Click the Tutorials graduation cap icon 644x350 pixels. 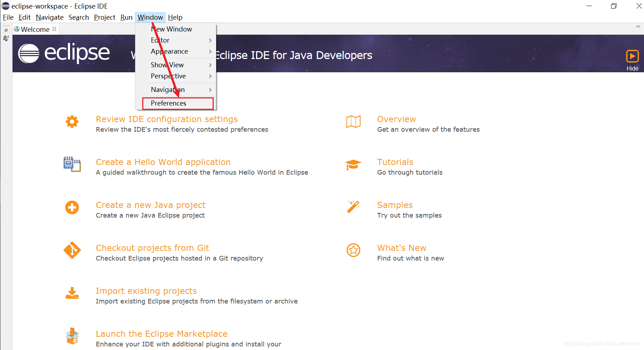[x=353, y=165]
